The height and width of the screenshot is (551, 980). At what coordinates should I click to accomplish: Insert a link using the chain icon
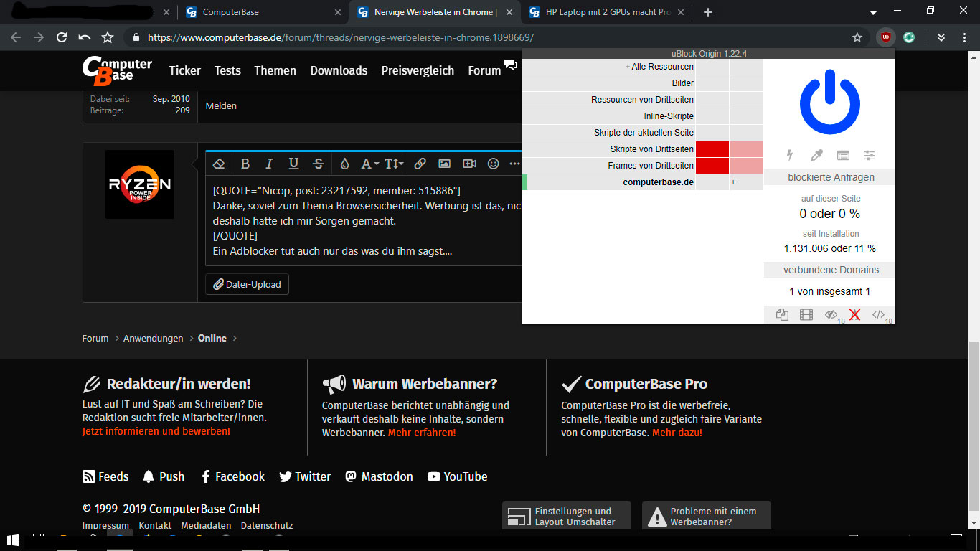pyautogui.click(x=420, y=164)
